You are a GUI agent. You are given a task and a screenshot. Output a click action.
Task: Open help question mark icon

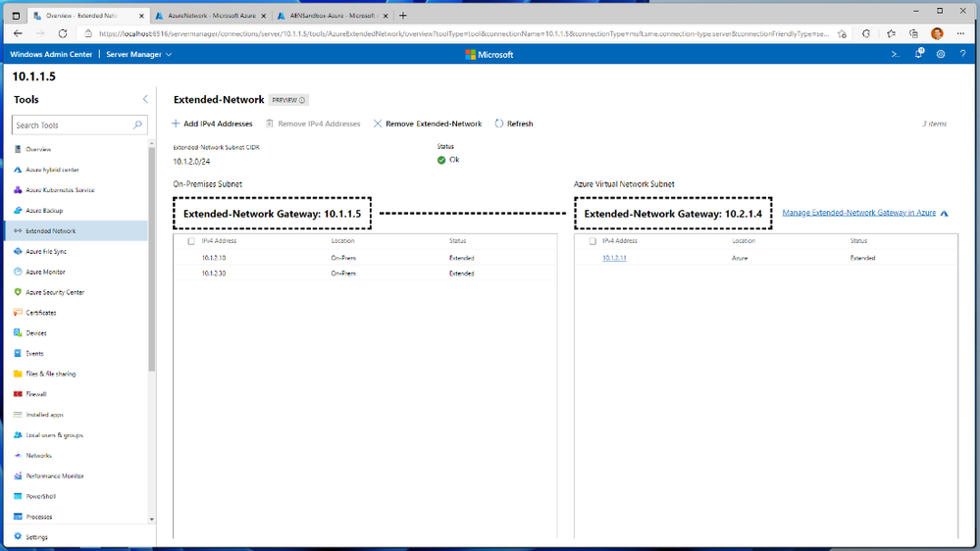962,54
